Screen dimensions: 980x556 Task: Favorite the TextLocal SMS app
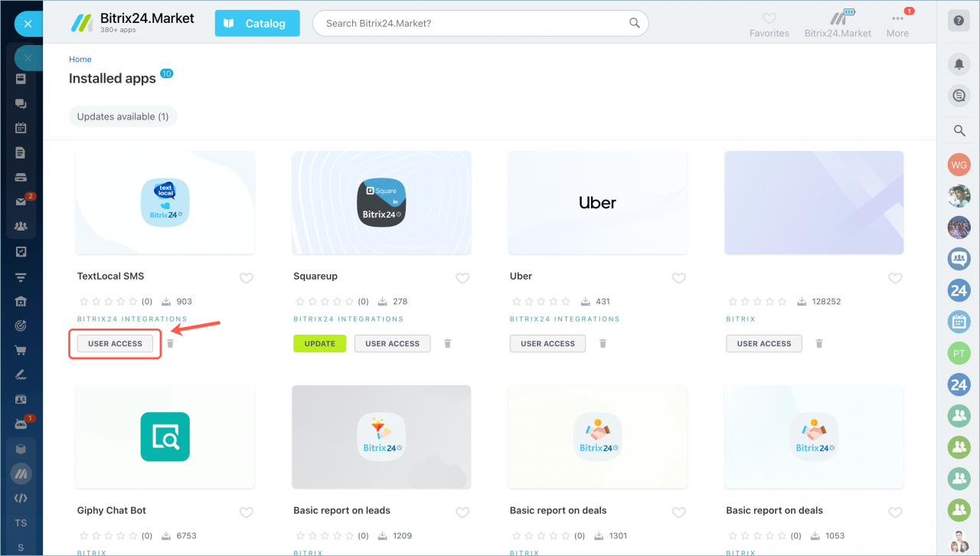click(x=247, y=278)
